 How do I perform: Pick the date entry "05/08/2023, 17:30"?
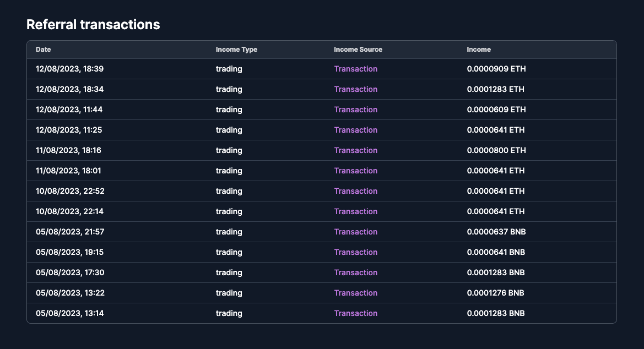[x=70, y=272]
